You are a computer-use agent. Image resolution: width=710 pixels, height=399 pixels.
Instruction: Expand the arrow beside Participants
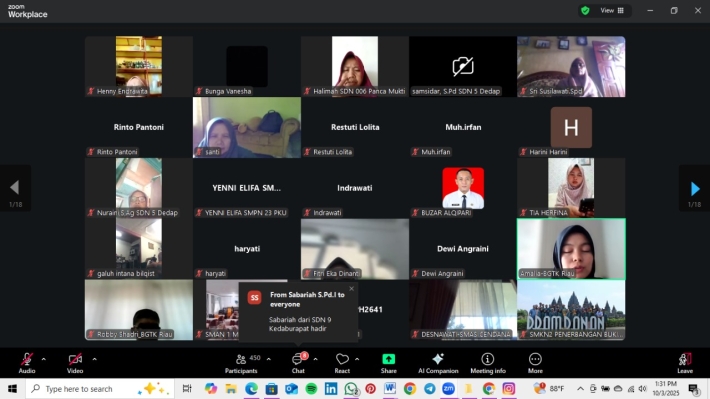[269, 359]
